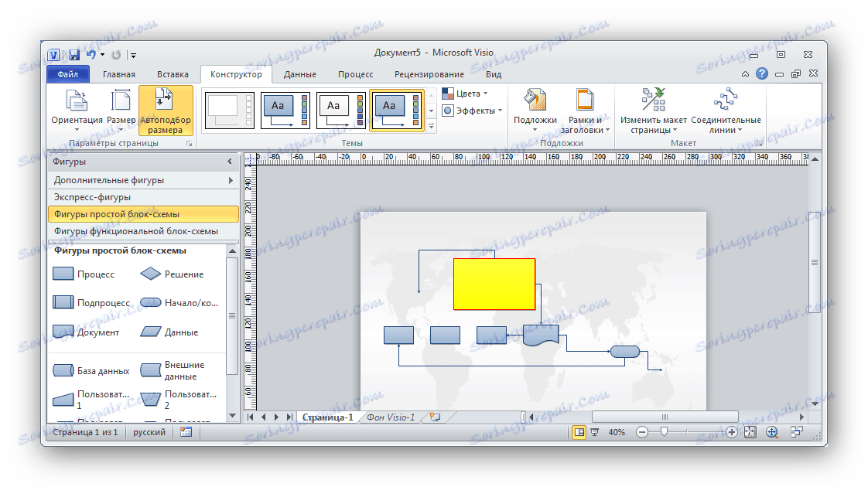Click the русский language indicator
This screenshot has width=868, height=487.
click(149, 432)
